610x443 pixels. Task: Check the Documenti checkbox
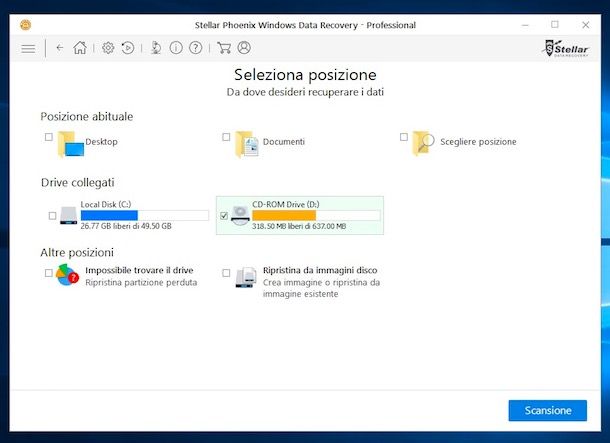point(226,137)
